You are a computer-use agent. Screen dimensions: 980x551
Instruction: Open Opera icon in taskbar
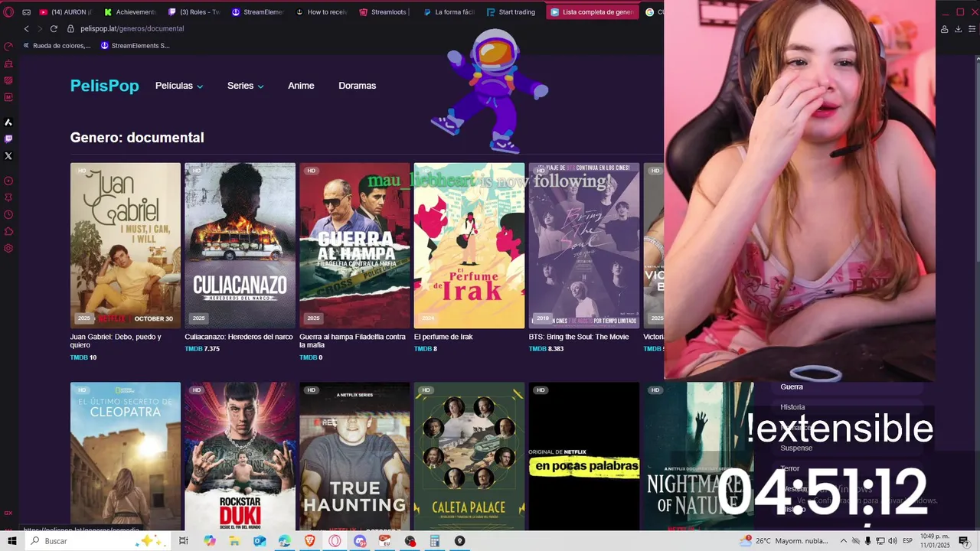[335, 541]
